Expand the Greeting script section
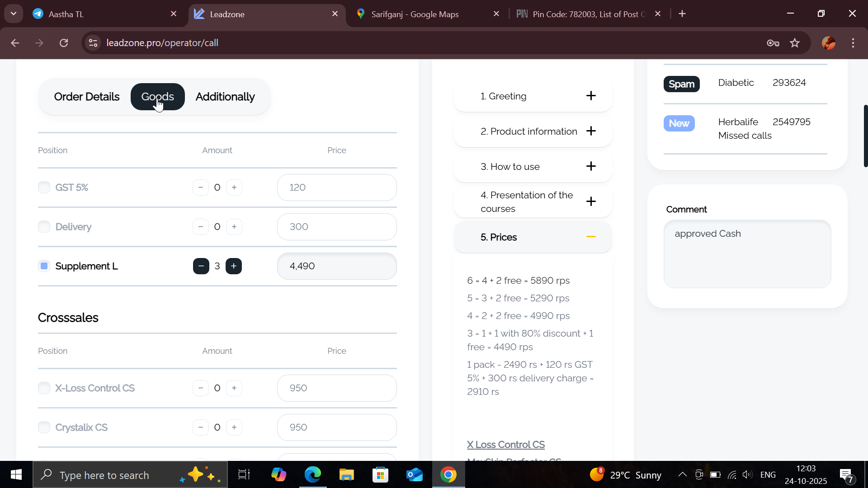868x488 pixels. point(590,96)
